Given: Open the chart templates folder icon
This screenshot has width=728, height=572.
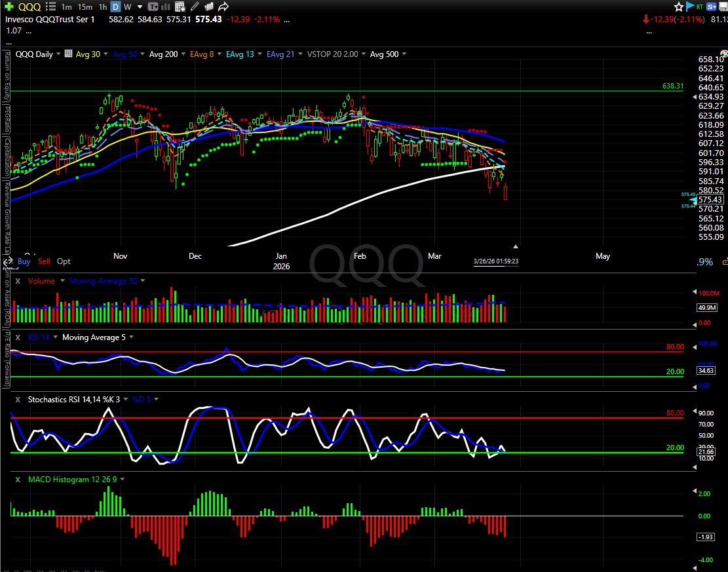Looking at the screenshot, I should coord(209,7).
